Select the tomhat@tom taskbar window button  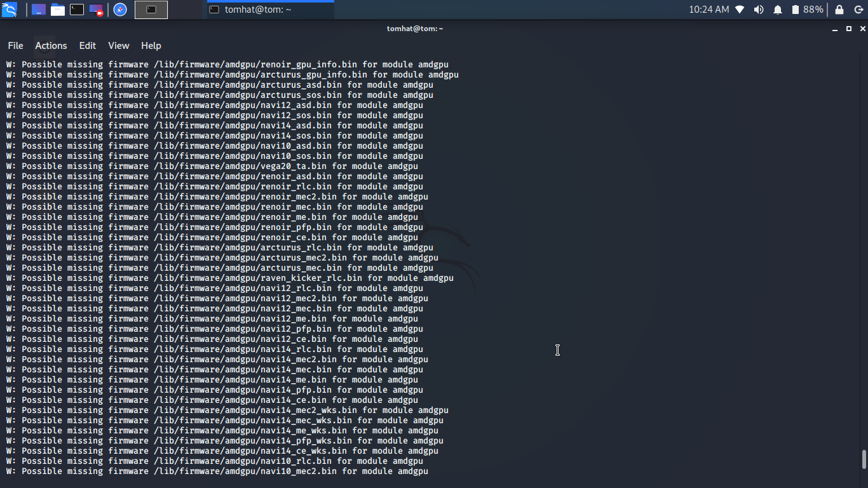point(270,10)
